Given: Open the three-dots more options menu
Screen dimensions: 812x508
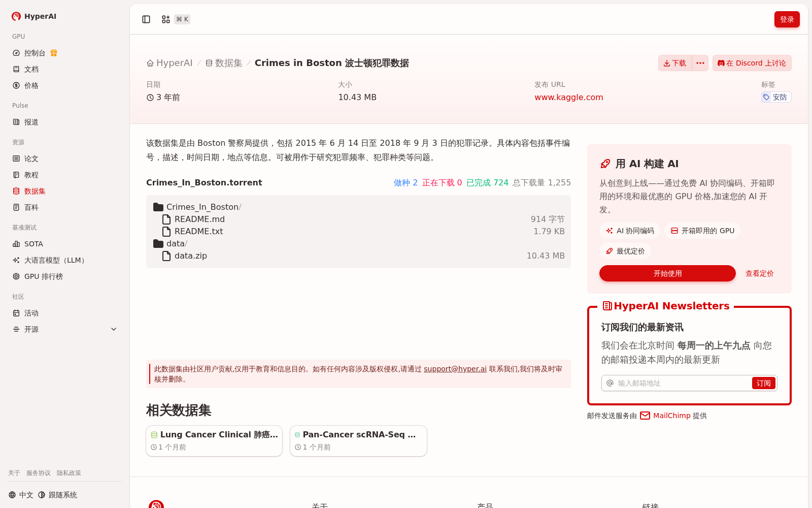Looking at the screenshot, I should click(x=700, y=63).
